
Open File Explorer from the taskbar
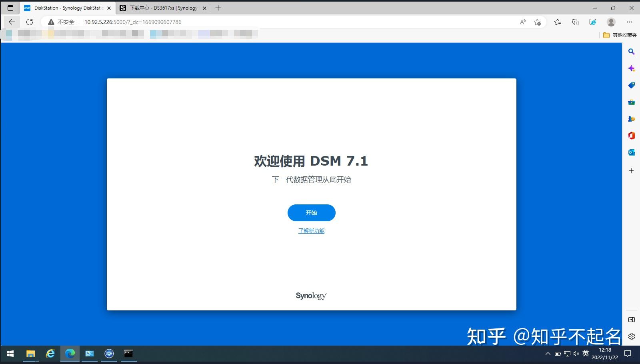[30, 354]
